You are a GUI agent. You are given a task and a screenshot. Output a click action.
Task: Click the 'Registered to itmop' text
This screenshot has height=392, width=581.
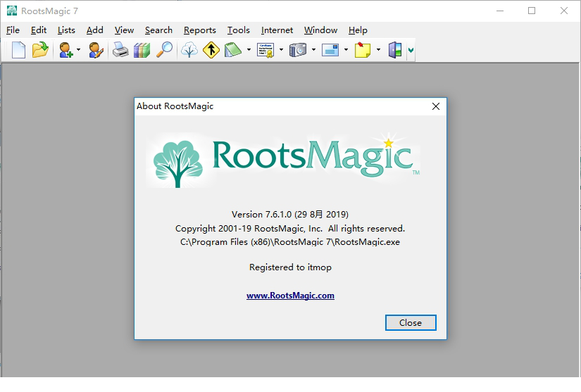point(290,267)
